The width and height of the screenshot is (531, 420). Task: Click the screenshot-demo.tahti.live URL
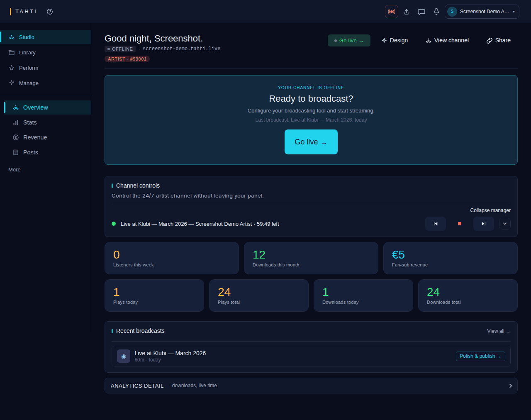[182, 49]
